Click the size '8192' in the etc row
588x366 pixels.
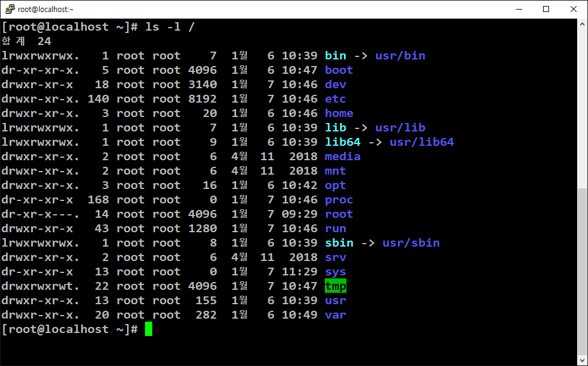pyautogui.click(x=202, y=99)
